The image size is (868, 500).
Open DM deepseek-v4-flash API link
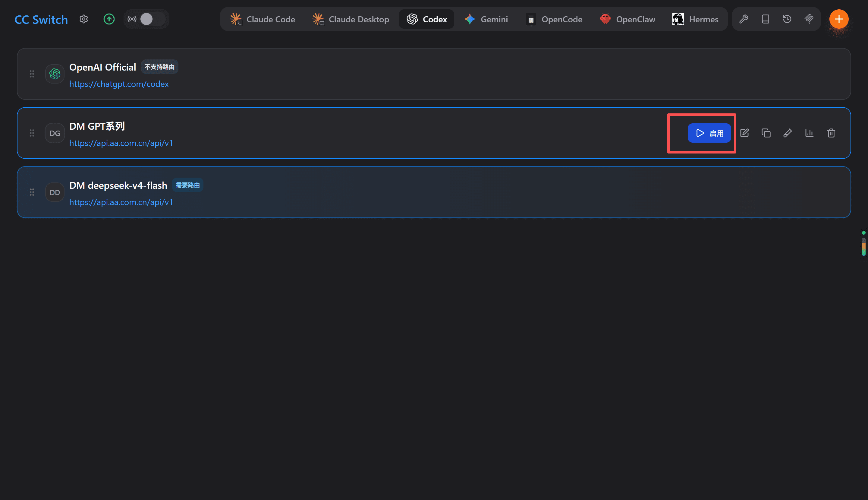click(121, 202)
